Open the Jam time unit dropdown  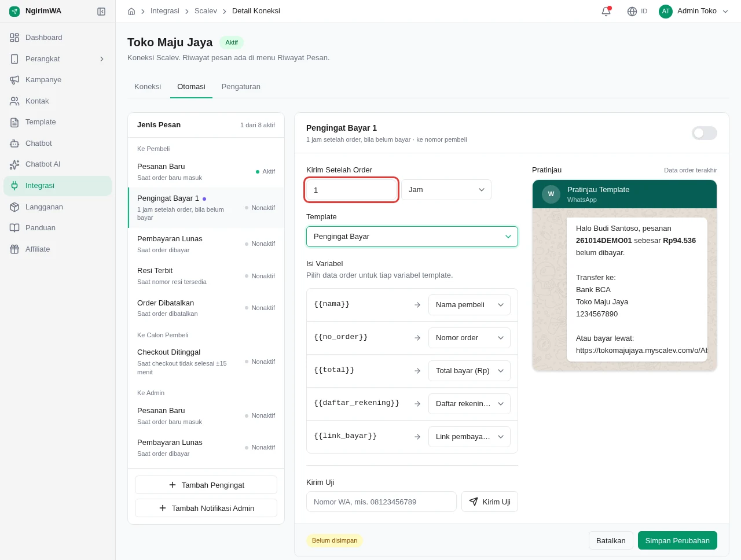tap(446, 190)
